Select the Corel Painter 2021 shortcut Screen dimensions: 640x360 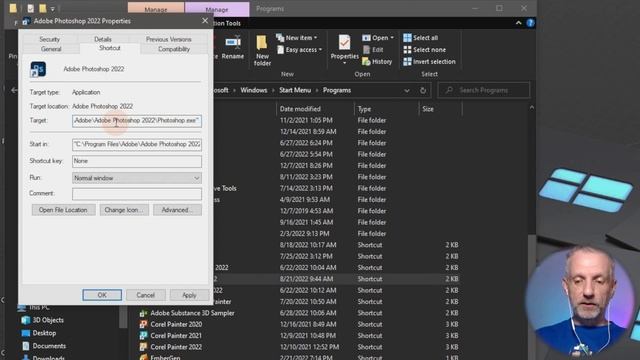[x=176, y=336]
